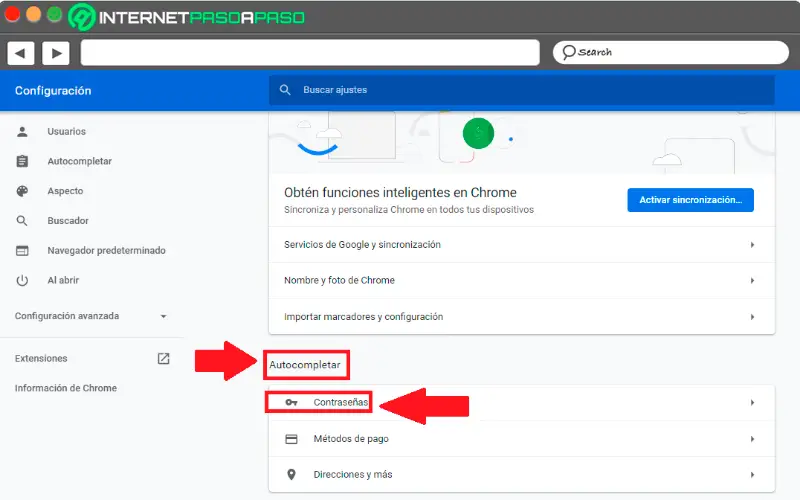
Task: Click the browser address bar
Action: coord(310,53)
